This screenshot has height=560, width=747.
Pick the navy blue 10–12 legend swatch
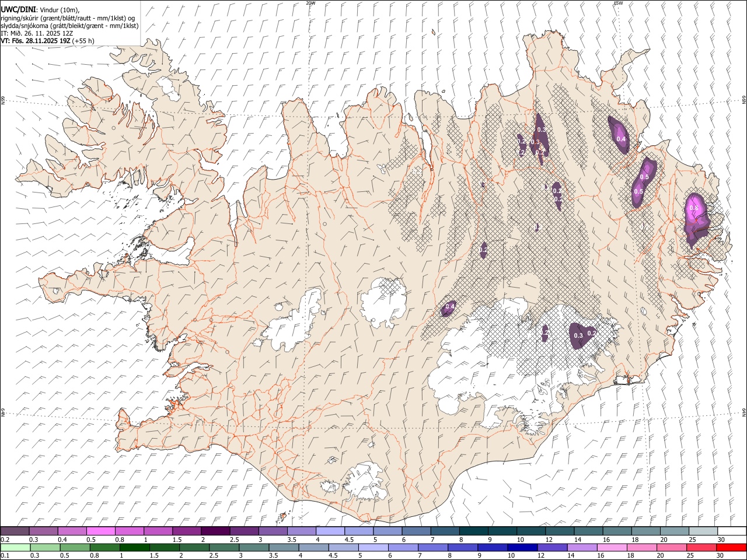[522, 547]
